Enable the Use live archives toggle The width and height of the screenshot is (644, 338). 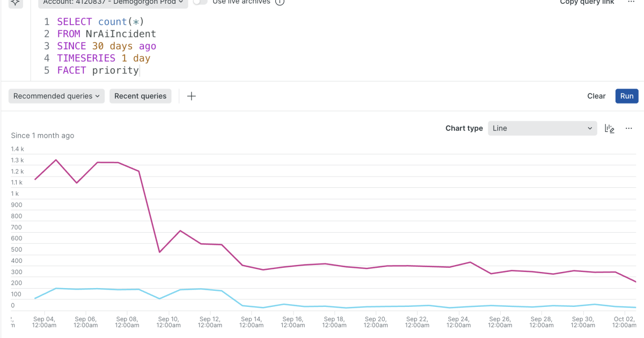click(x=199, y=2)
